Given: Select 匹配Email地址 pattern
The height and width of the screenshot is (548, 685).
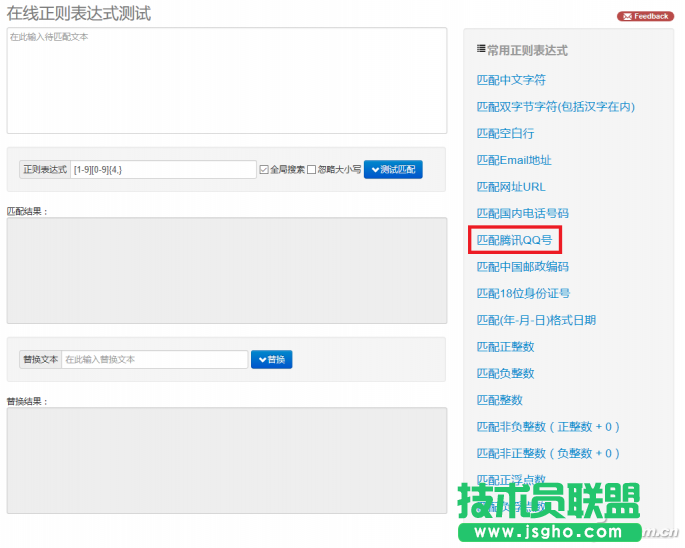Looking at the screenshot, I should (513, 160).
